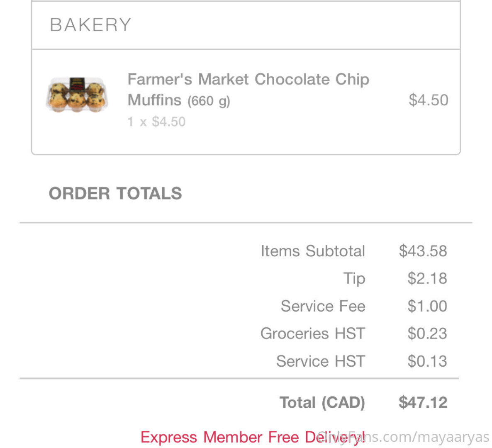Click the $0.13 service tax amount

pyautogui.click(x=427, y=361)
